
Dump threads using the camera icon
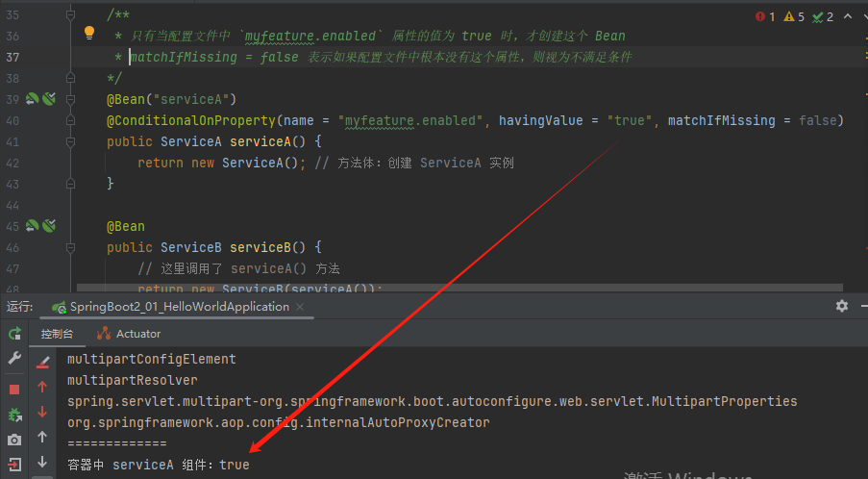pos(15,440)
